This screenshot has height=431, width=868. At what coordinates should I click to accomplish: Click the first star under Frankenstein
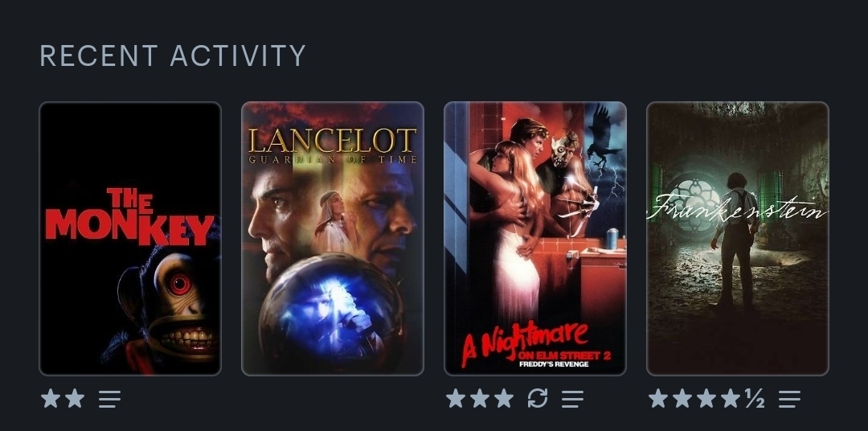point(658,398)
